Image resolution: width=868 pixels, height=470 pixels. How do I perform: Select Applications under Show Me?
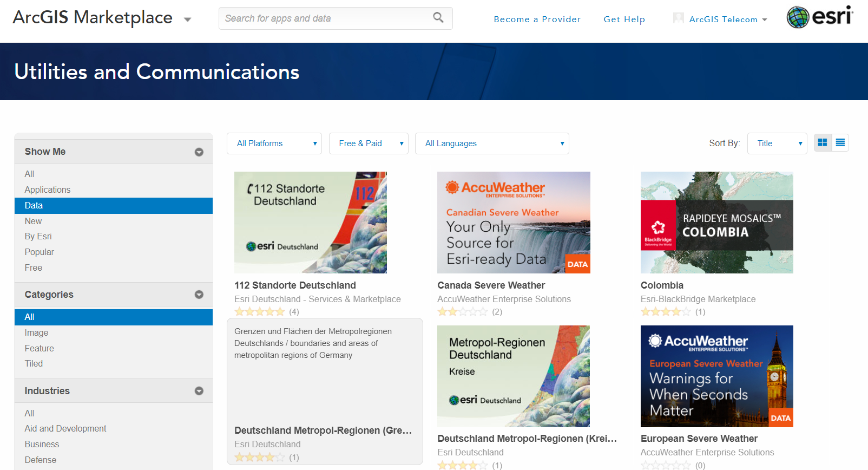(x=48, y=190)
